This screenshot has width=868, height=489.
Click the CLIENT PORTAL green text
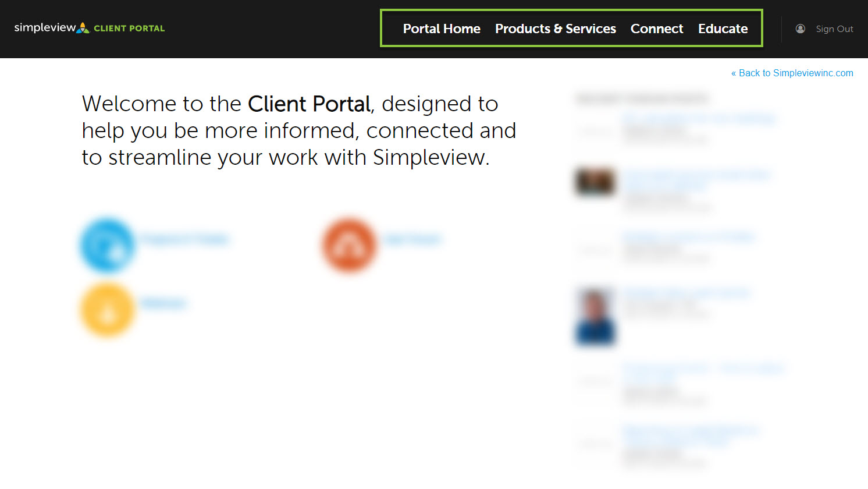129,28
